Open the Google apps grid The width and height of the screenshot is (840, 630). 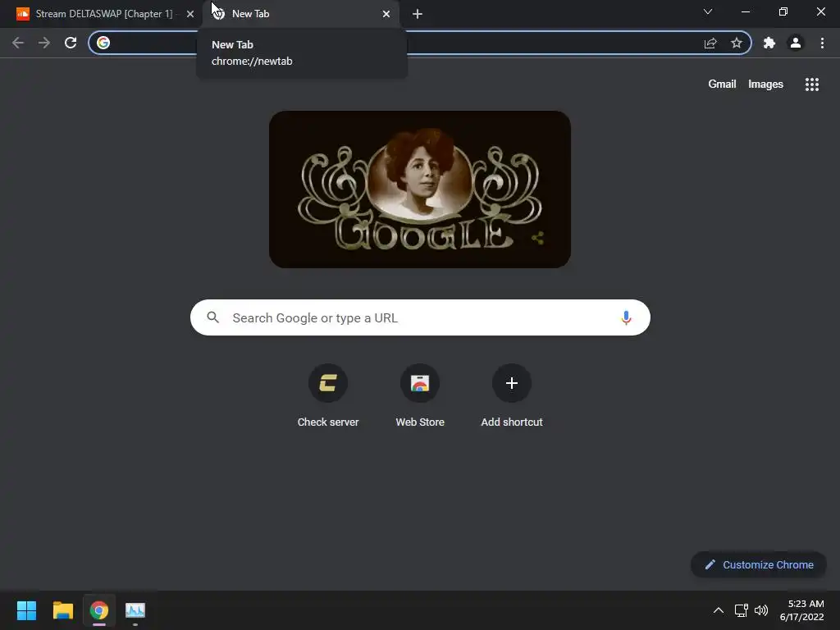(x=812, y=84)
